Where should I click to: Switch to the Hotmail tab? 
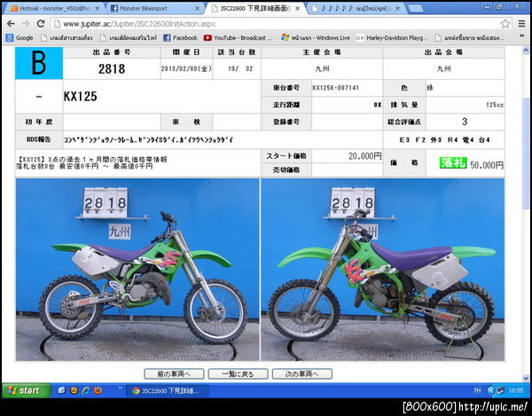click(54, 9)
